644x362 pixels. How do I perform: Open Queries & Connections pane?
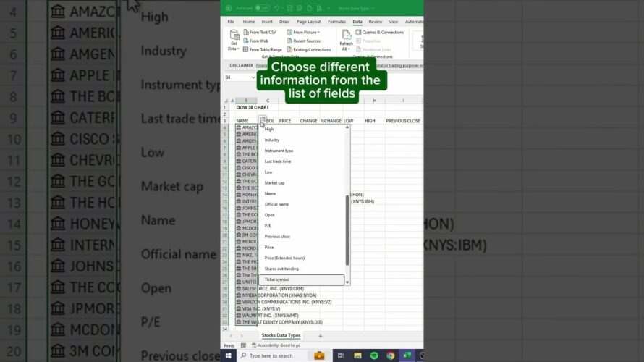pyautogui.click(x=379, y=32)
